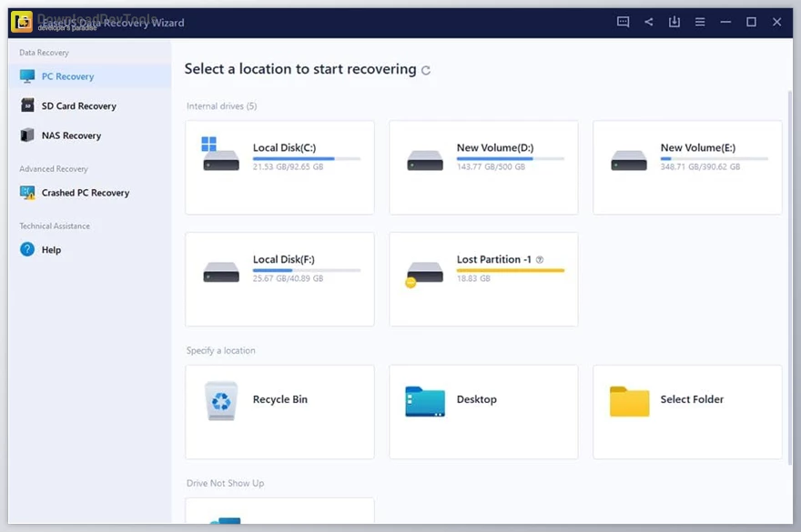Click the Recycle Bin icon
The height and width of the screenshot is (532, 801).
(x=220, y=401)
